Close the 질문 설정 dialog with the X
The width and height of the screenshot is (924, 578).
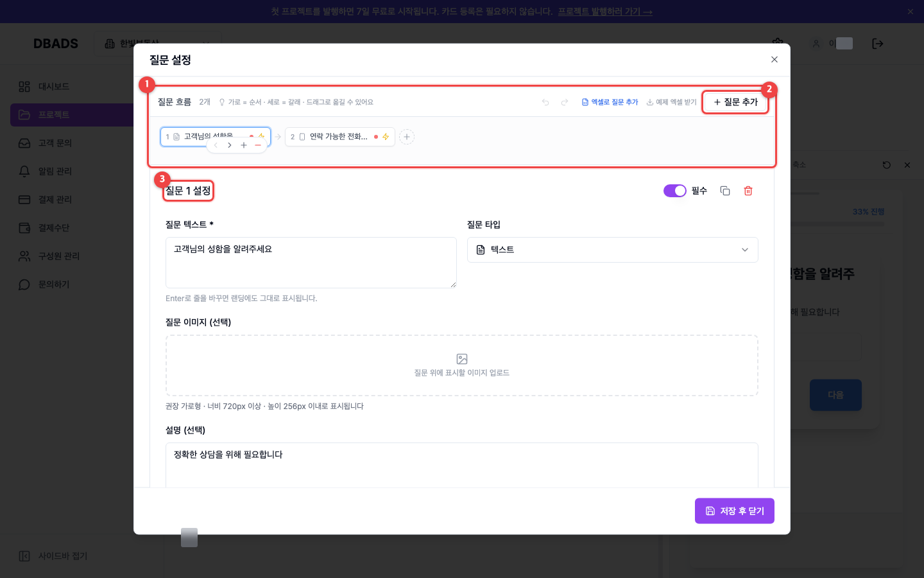click(x=774, y=60)
